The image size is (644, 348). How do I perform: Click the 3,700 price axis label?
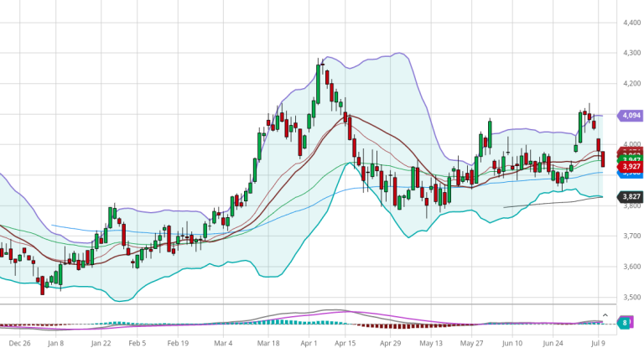click(x=629, y=236)
